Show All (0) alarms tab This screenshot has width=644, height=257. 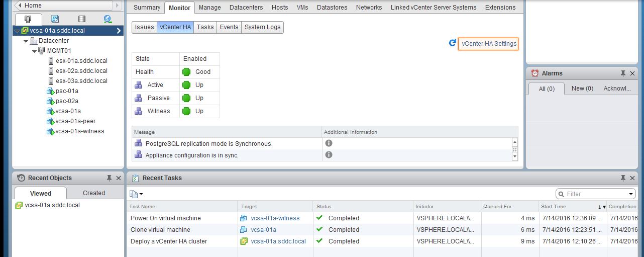(547, 89)
